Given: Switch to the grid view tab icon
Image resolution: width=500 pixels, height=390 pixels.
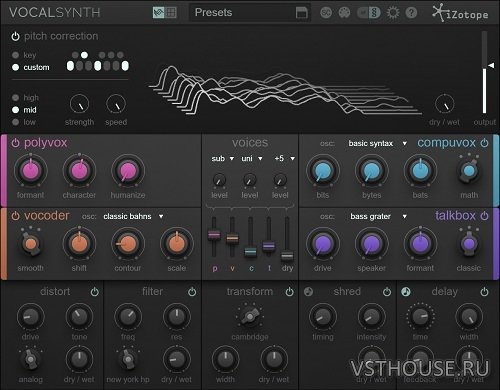Looking at the screenshot, I should 171,13.
